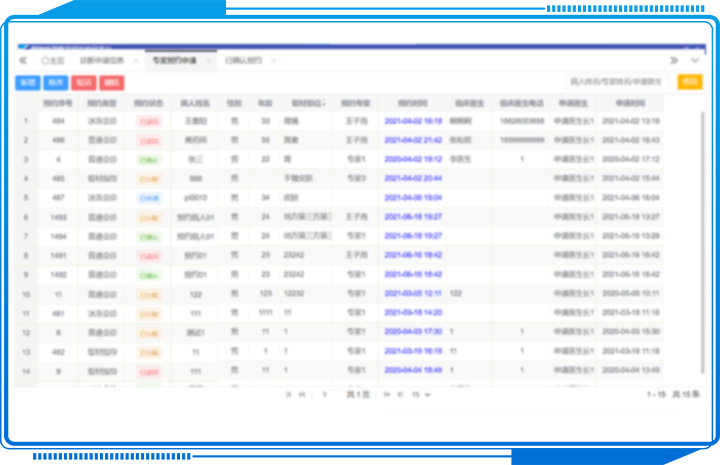Viewport: 720px width, 465px height.
Task: Go to the first page in pagination
Action: pyautogui.click(x=289, y=394)
